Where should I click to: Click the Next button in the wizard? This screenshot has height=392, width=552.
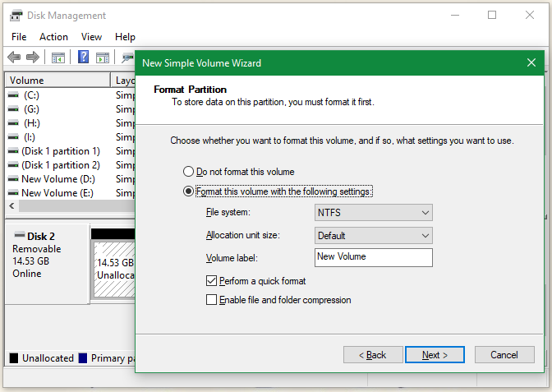[435, 355]
